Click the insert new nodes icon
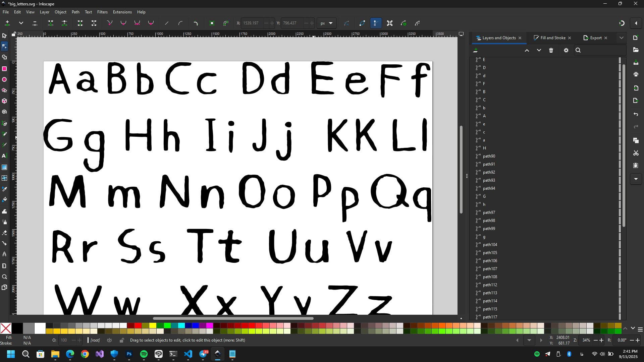The height and width of the screenshot is (362, 644). click(x=7, y=23)
